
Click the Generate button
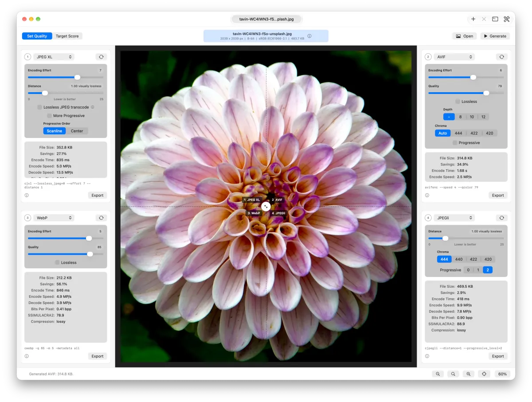(495, 36)
